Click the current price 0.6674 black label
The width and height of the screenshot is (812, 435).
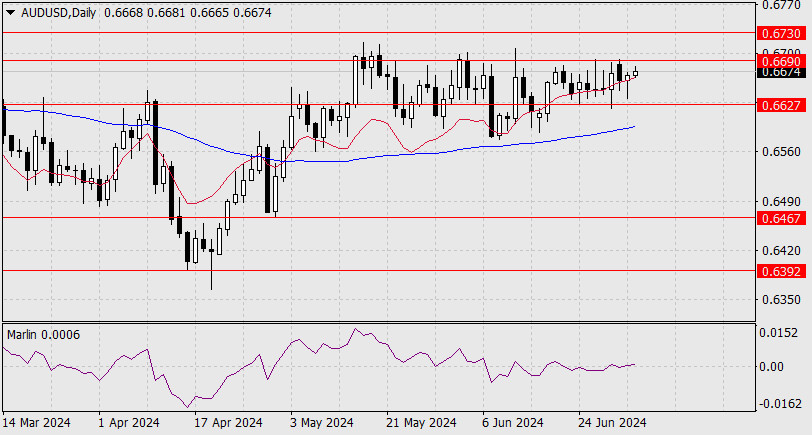(780, 72)
